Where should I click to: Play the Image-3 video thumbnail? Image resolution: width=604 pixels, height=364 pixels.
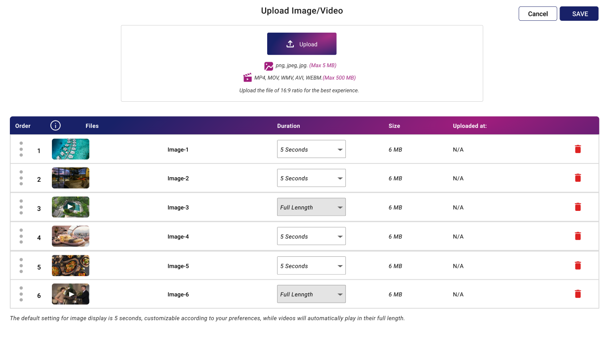[71, 207]
